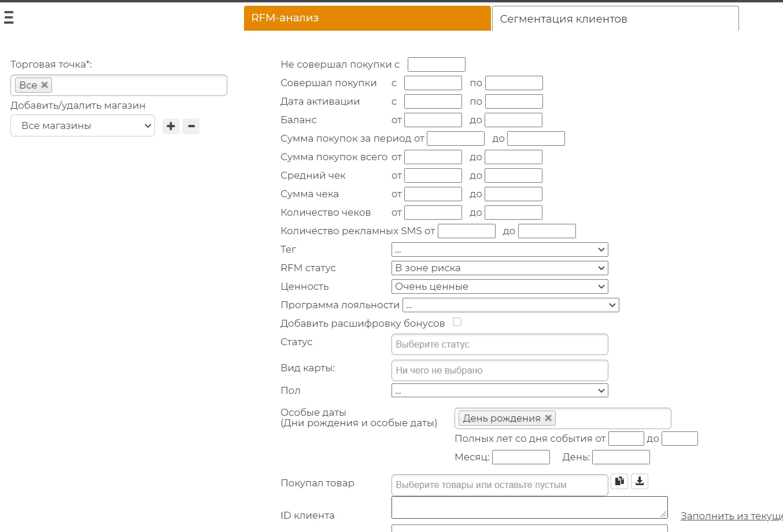Open the 'Пол' dropdown
Screen dimensions: 783x532
point(500,391)
